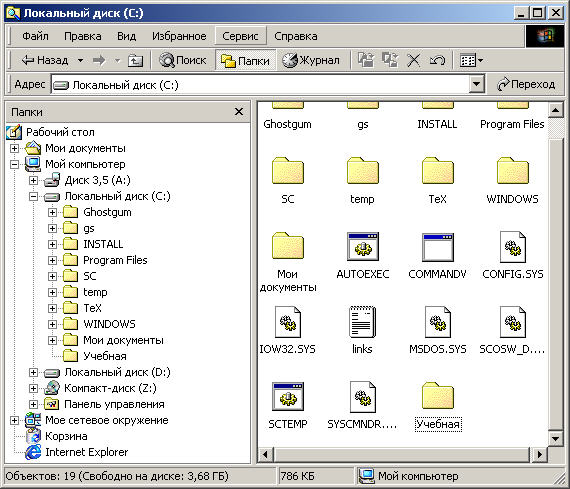Click vertical scrollbar up arrow

[555, 110]
